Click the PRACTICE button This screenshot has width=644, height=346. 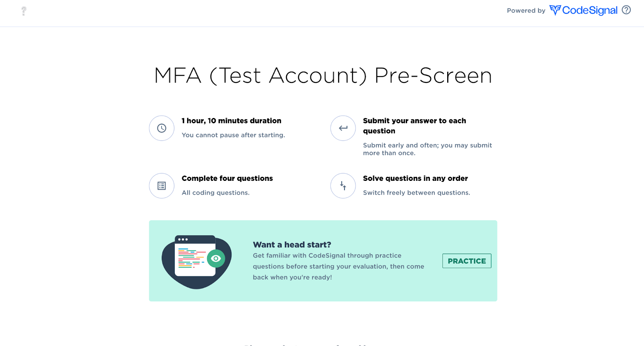466,261
